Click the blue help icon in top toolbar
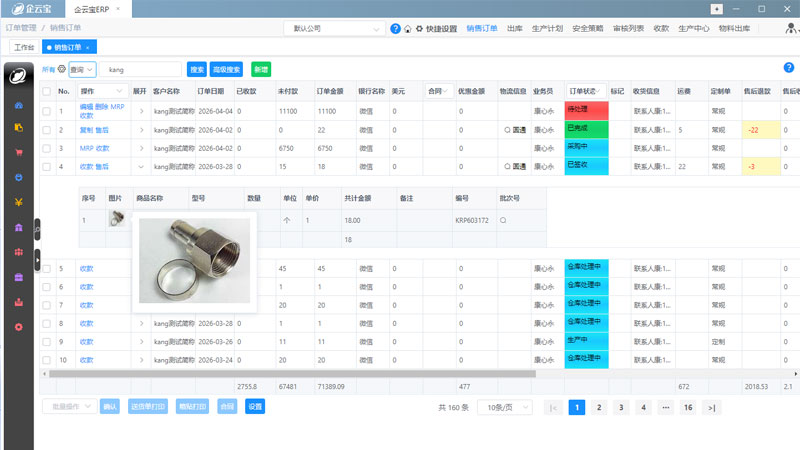The image size is (800, 450). (x=395, y=29)
